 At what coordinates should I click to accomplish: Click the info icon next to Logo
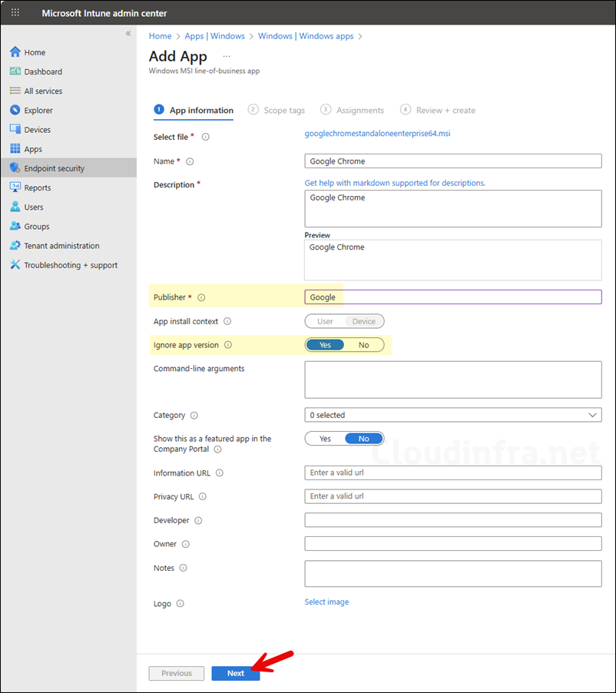(x=180, y=604)
